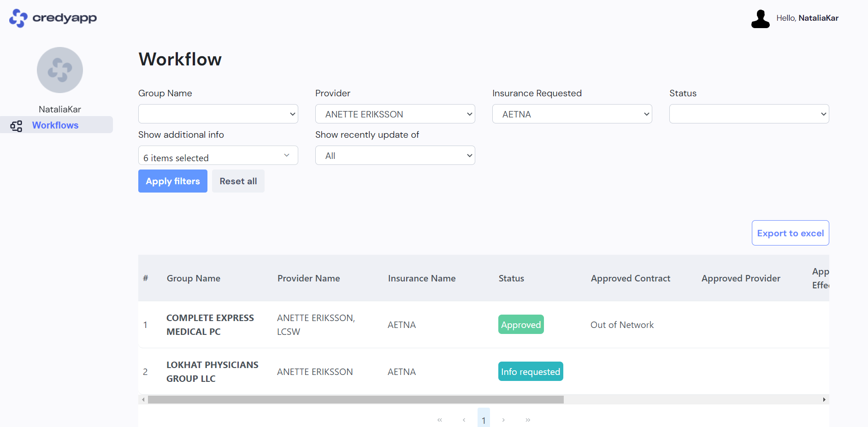
Task: Go to last page of results
Action: 528,420
